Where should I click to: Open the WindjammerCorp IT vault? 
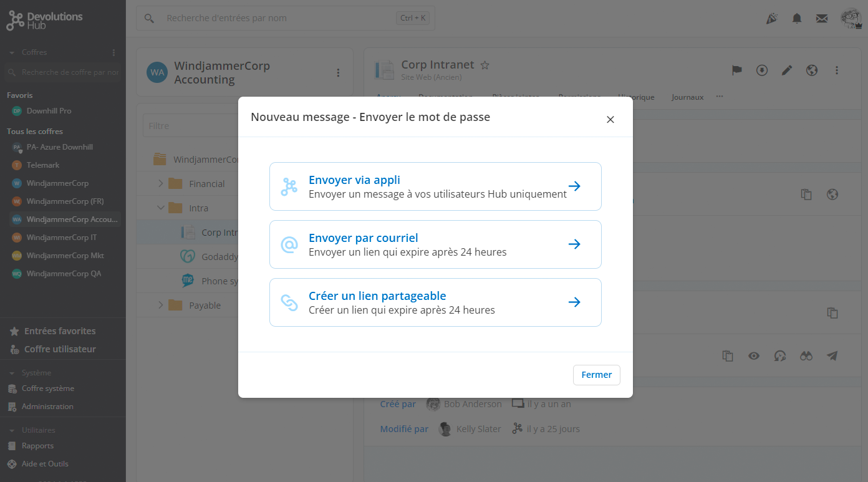coord(62,238)
